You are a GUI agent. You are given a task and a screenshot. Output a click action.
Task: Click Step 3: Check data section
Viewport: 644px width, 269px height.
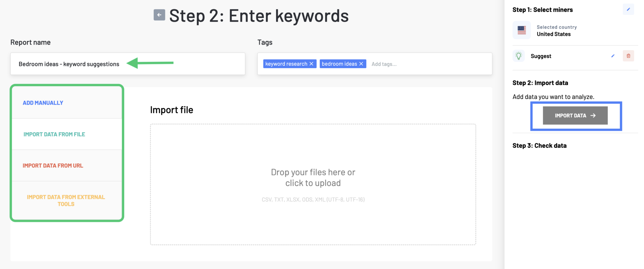coord(540,145)
